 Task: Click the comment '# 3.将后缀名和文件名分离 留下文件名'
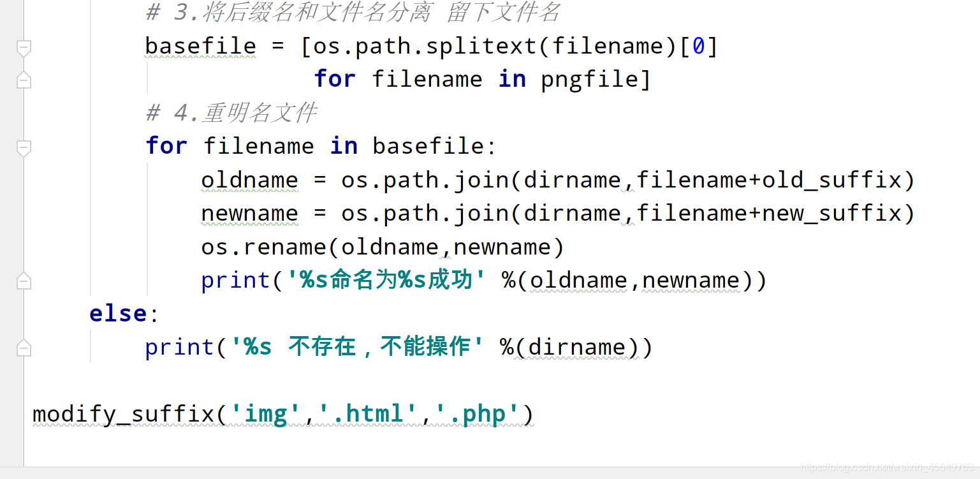(353, 12)
